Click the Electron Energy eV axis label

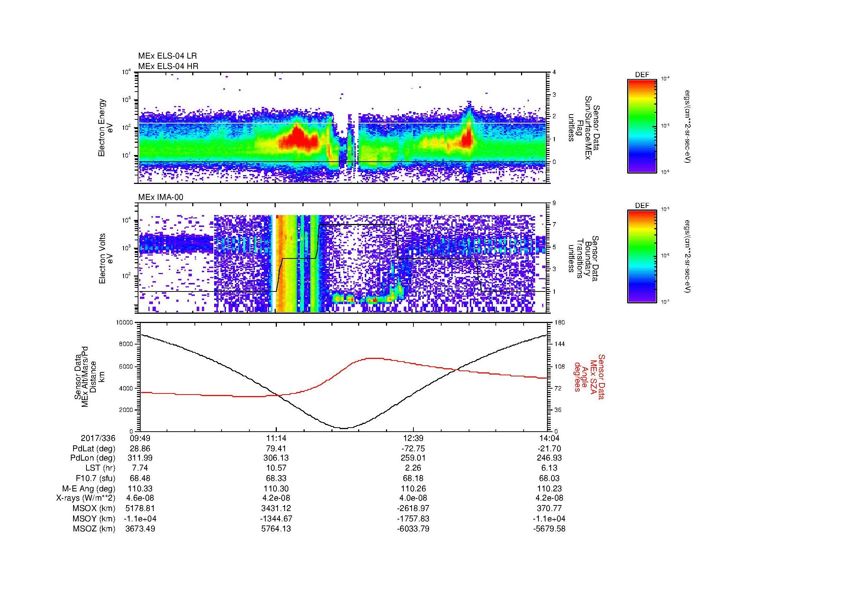[x=105, y=128]
